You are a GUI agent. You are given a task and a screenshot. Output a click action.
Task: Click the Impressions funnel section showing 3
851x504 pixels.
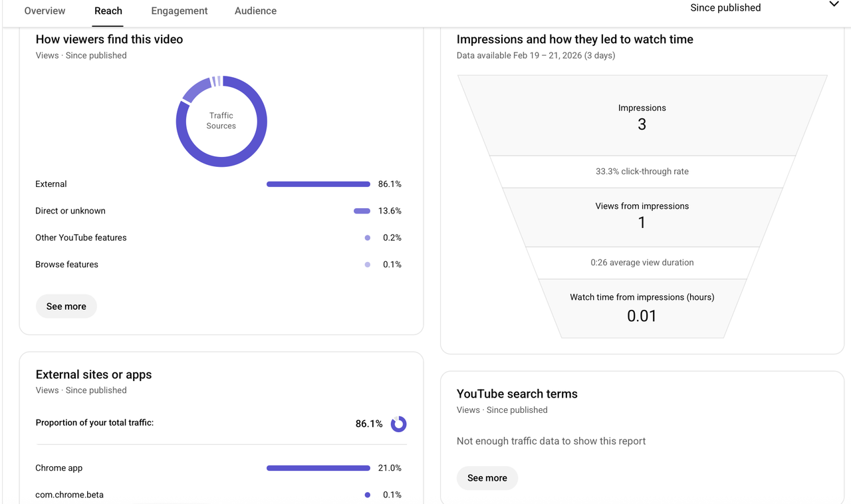(642, 116)
